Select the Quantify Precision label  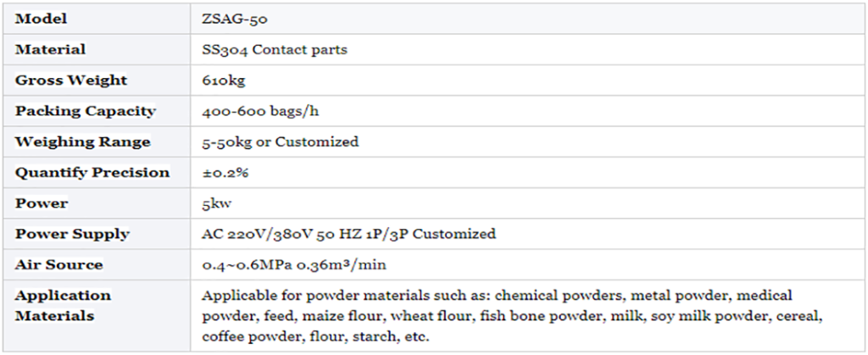pos(92,172)
